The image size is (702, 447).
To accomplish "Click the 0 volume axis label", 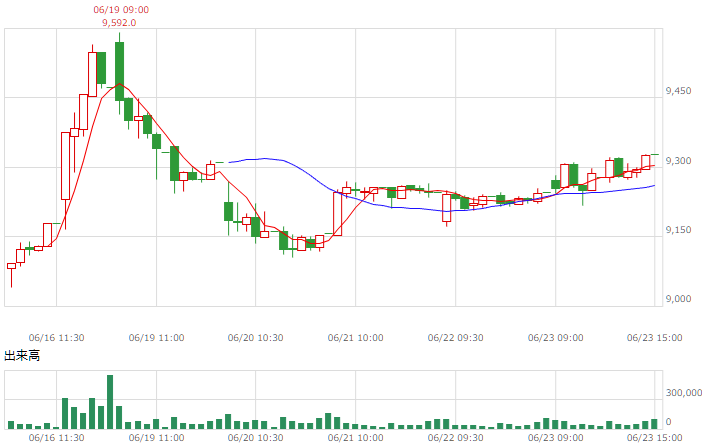I will (x=668, y=422).
